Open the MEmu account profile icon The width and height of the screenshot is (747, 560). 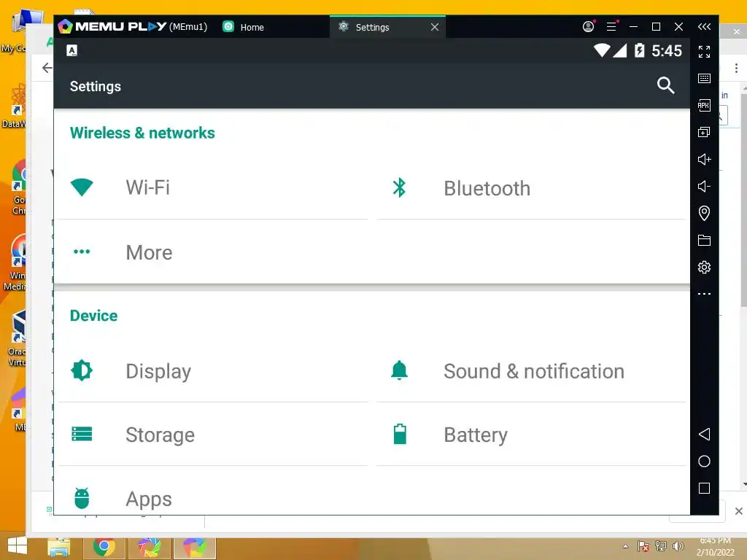(x=589, y=27)
